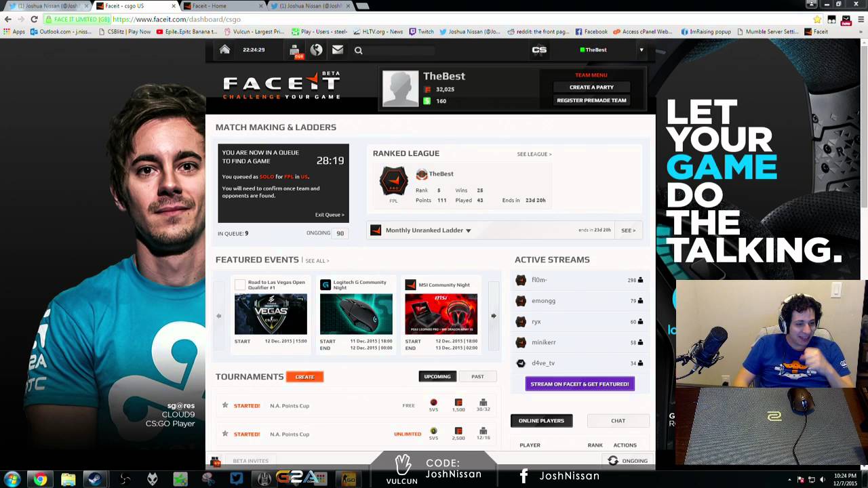Open d4ve_tv active stream

pyautogui.click(x=543, y=363)
